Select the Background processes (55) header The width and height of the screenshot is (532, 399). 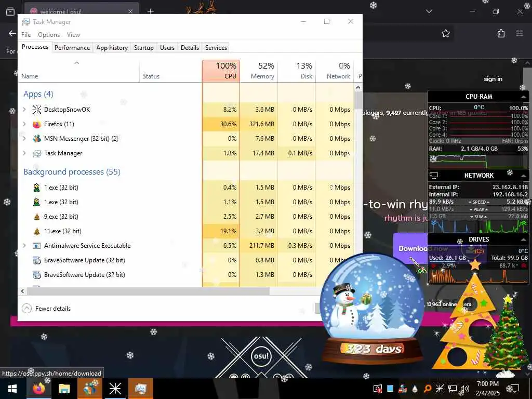72,172
